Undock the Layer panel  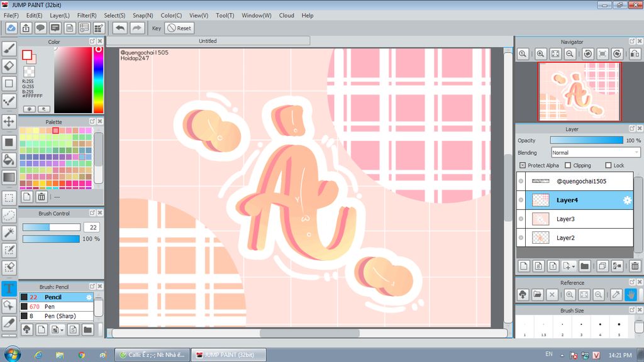(x=631, y=128)
